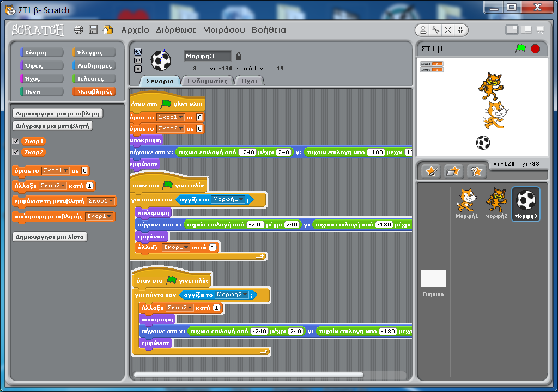Switch to full stage view mode

[x=526, y=30]
